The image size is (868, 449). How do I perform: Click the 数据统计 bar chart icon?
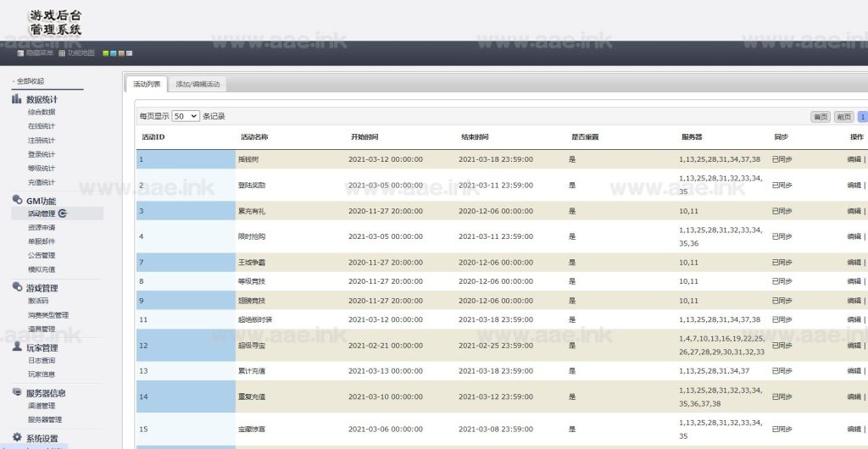point(17,99)
